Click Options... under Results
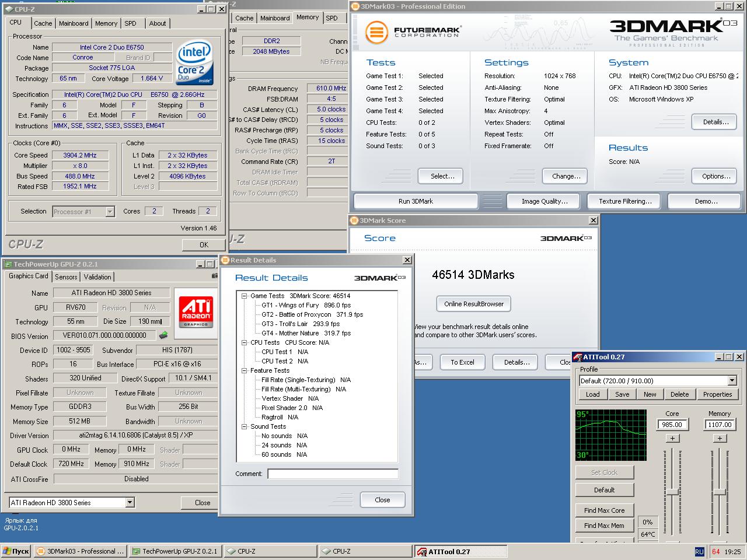This screenshot has height=560, width=747. point(715,176)
